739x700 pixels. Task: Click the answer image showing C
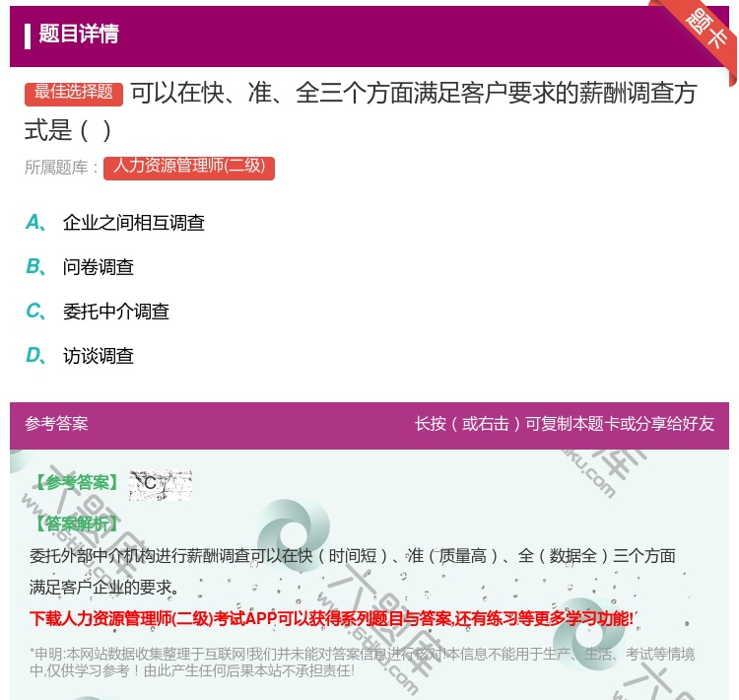click(161, 485)
